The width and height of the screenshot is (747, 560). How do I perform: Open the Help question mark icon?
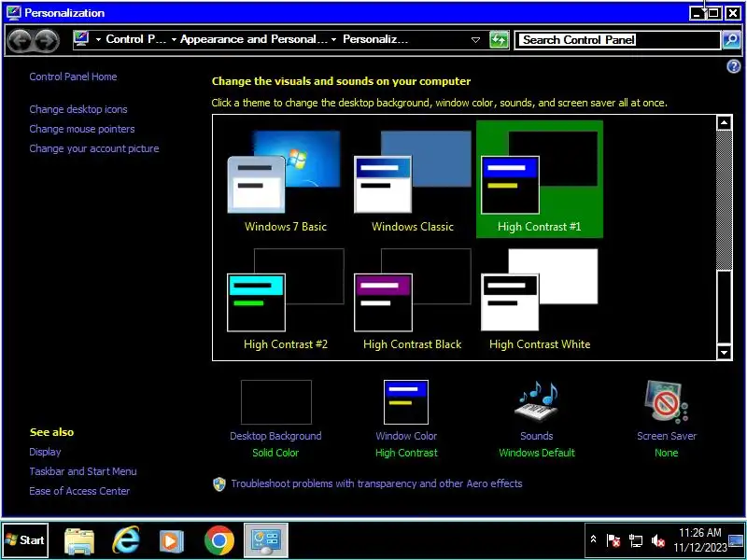point(734,66)
